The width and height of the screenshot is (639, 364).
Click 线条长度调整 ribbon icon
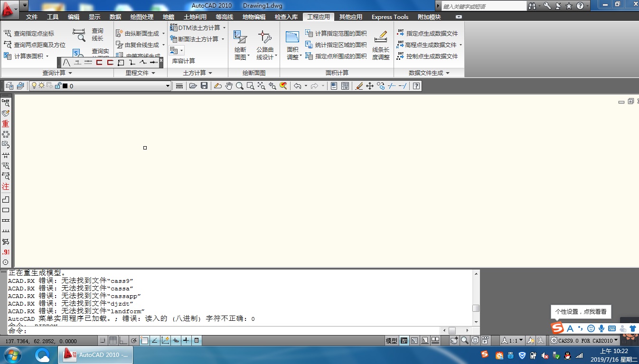click(x=381, y=45)
